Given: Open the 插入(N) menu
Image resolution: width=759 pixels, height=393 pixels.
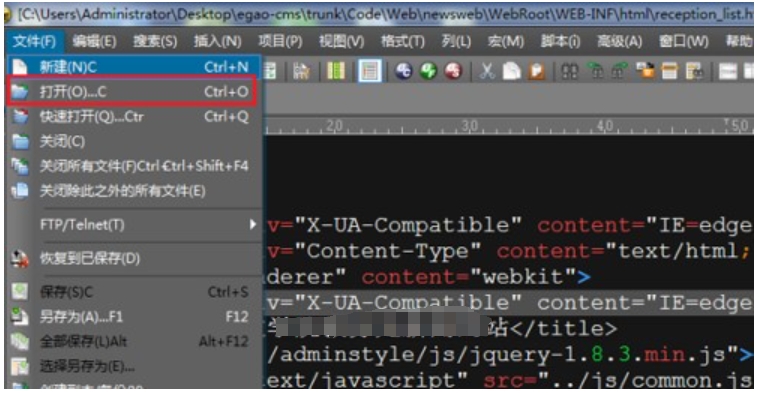Looking at the screenshot, I should coord(217,42).
